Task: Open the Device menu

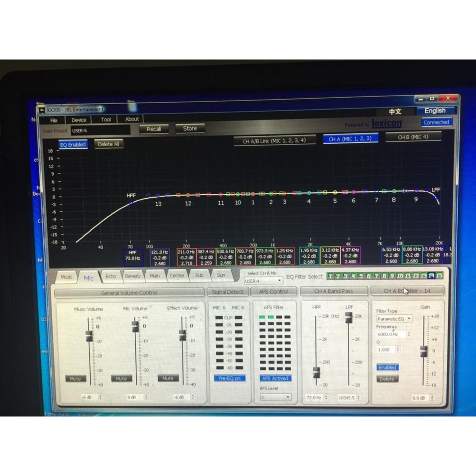Action: (79, 120)
